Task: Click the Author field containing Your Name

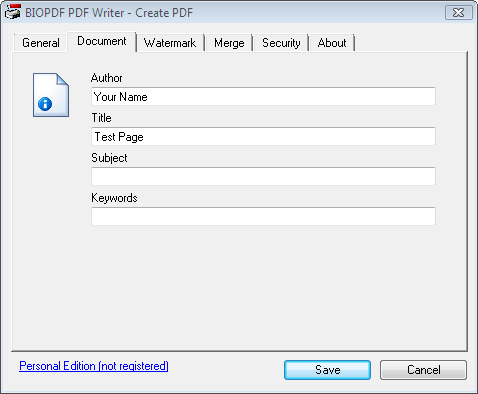Action: click(x=263, y=97)
